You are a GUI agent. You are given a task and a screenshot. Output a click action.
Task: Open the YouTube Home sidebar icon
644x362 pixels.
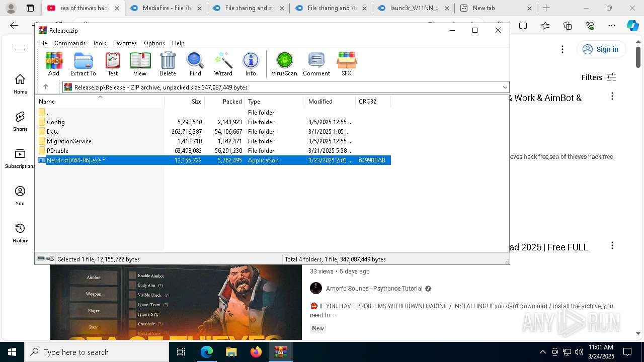[20, 84]
